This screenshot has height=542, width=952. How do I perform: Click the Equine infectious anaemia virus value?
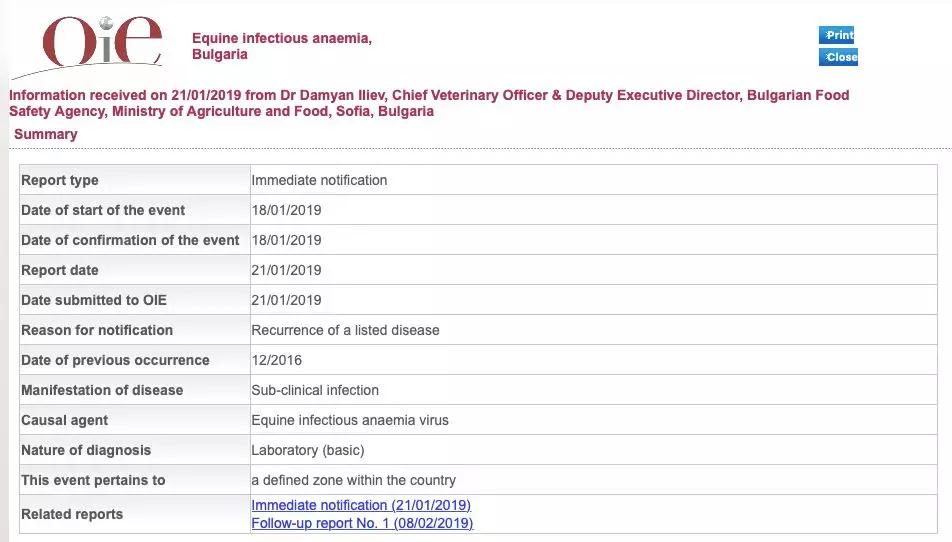(x=350, y=420)
